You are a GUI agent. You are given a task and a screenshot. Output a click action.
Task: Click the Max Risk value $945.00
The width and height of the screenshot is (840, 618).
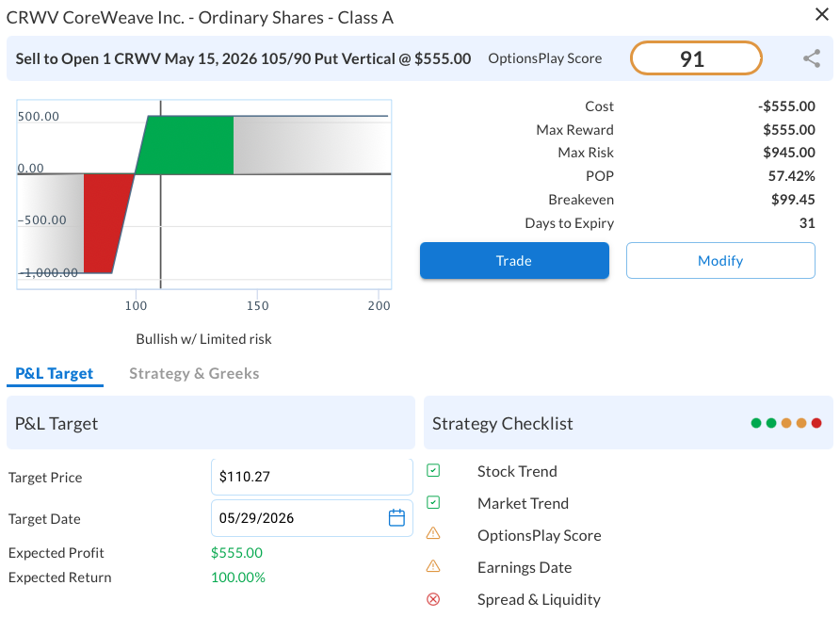click(788, 153)
